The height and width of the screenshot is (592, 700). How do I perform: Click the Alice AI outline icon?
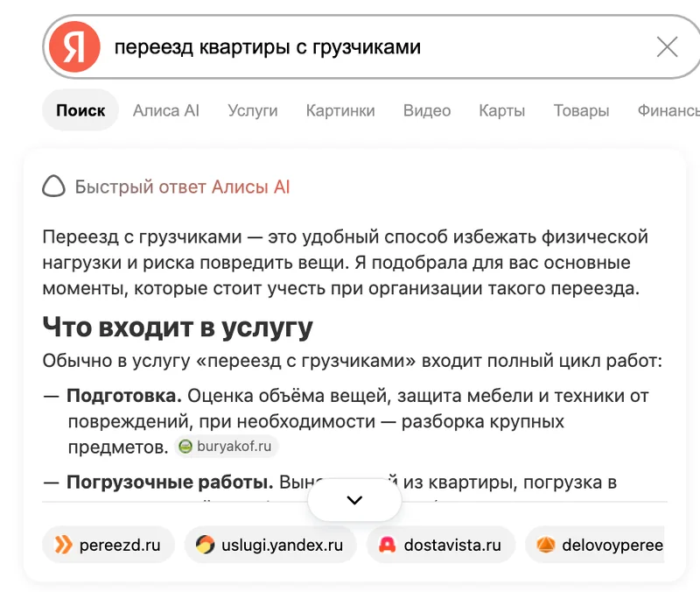click(54, 187)
